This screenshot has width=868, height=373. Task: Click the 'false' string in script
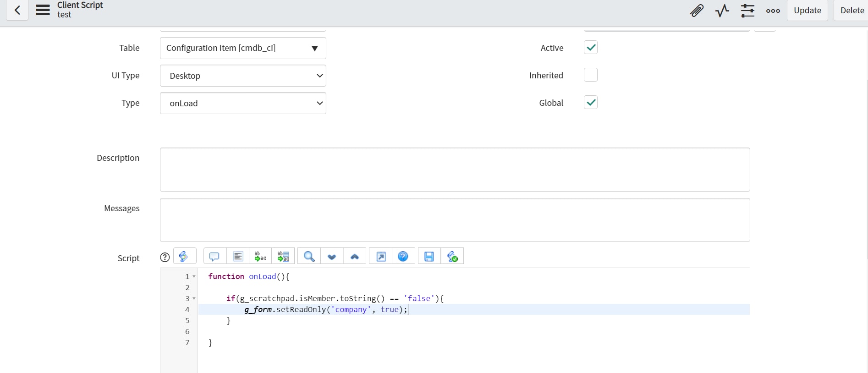pyautogui.click(x=419, y=298)
